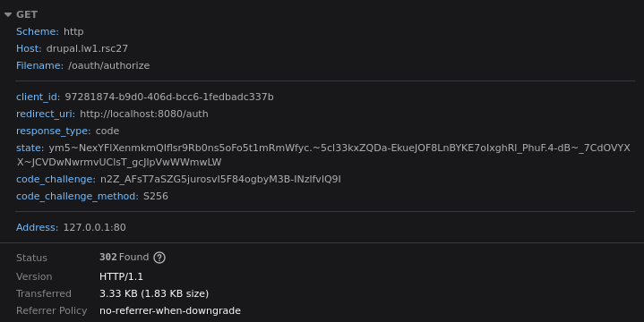Select the Referrer Policy no-referrer-when-downgrade value
The image size is (644, 322).
pos(170,310)
